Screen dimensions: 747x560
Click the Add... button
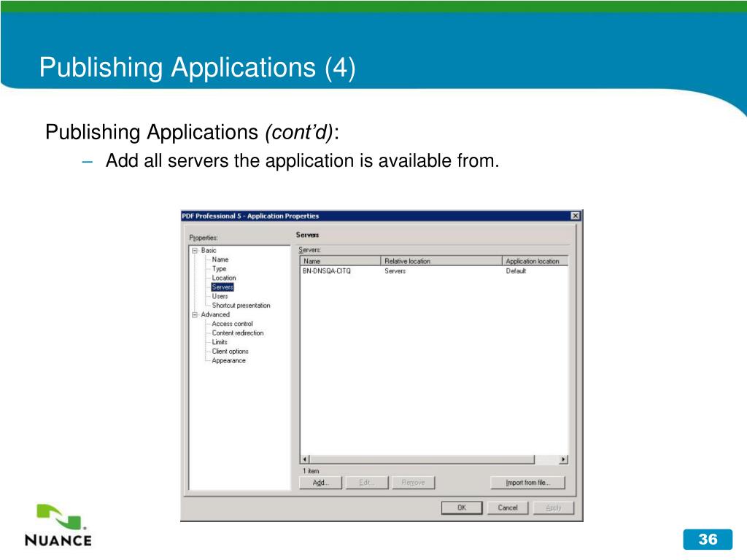pyautogui.click(x=321, y=483)
